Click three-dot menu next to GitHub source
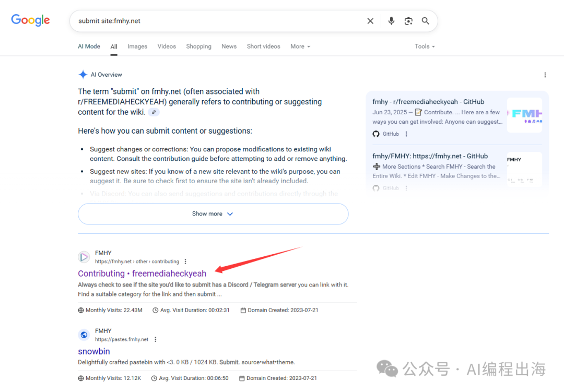564x392 pixels. tap(406, 134)
